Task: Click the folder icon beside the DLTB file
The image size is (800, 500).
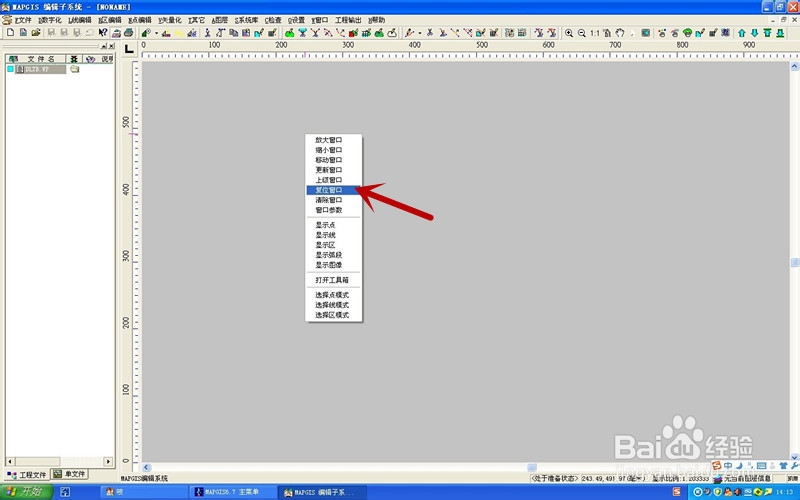Action: click(x=74, y=69)
